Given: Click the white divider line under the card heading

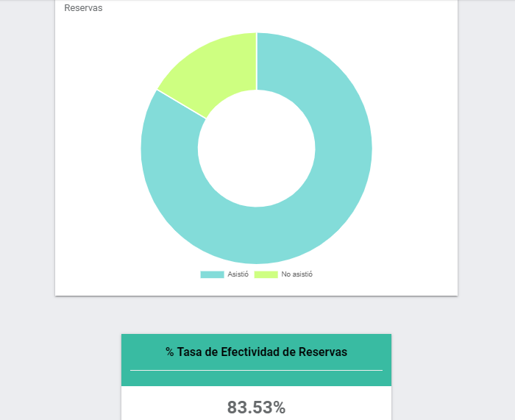Looking at the screenshot, I should coord(256,370).
